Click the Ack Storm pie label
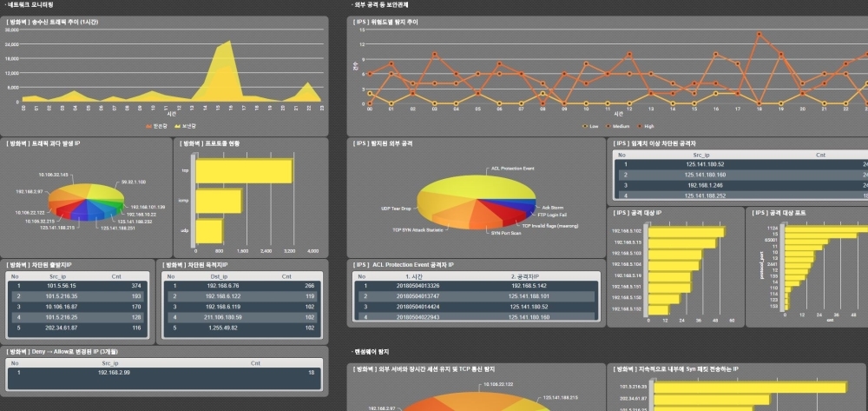This screenshot has height=411, width=868. click(x=552, y=207)
